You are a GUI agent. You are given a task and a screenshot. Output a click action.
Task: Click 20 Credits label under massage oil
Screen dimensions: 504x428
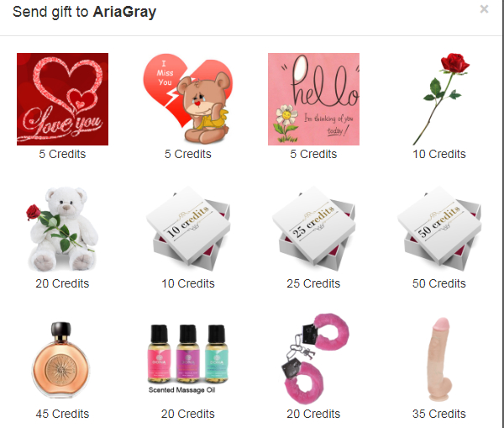(x=188, y=414)
